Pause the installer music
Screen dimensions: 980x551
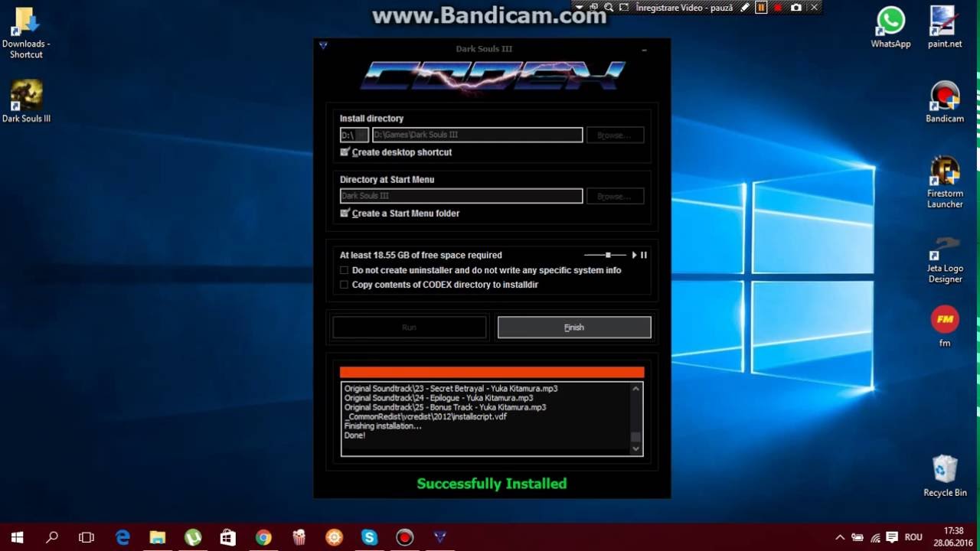tap(644, 255)
